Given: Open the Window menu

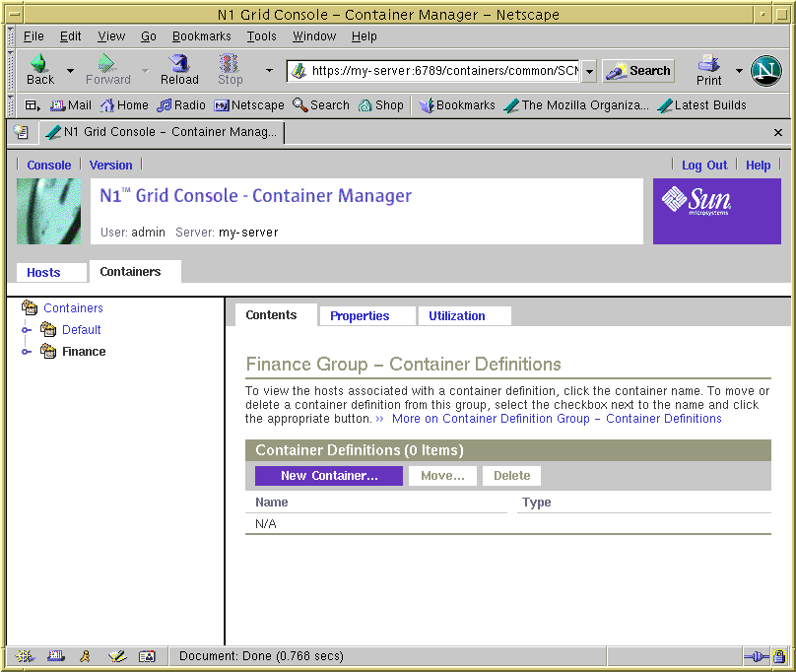Looking at the screenshot, I should pos(314,36).
